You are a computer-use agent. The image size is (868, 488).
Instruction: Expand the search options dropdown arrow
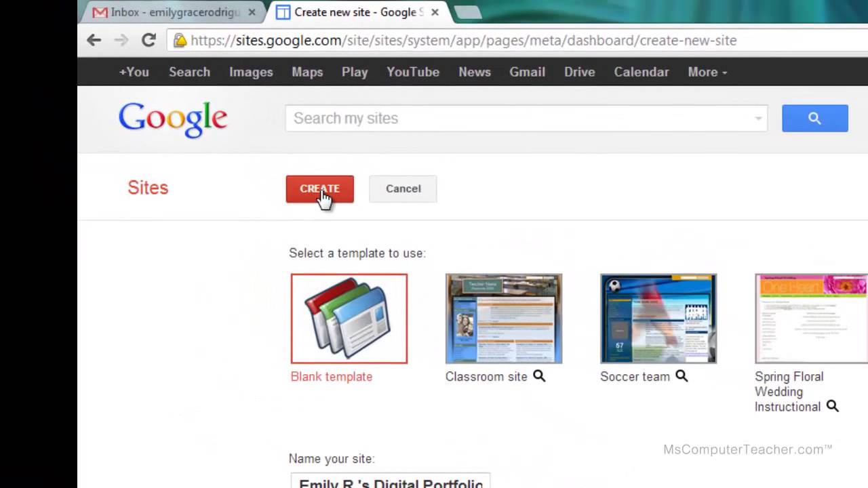click(758, 119)
